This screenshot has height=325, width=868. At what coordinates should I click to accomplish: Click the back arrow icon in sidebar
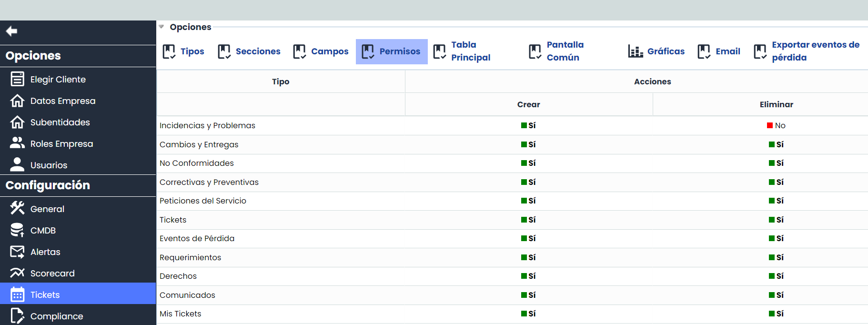coord(11,31)
